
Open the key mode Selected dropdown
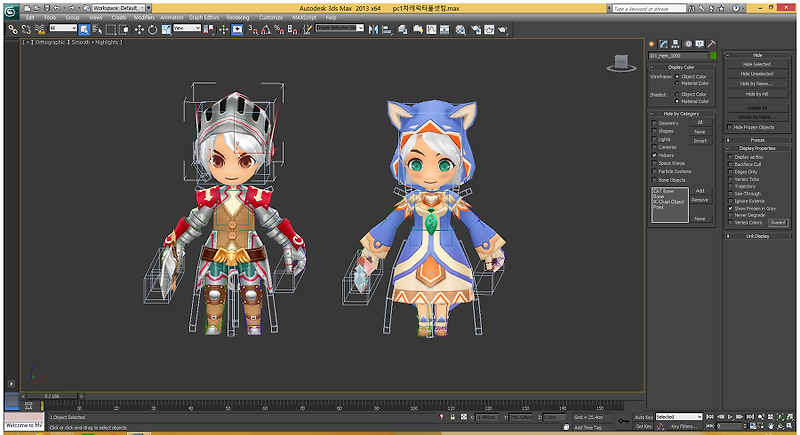click(x=679, y=417)
